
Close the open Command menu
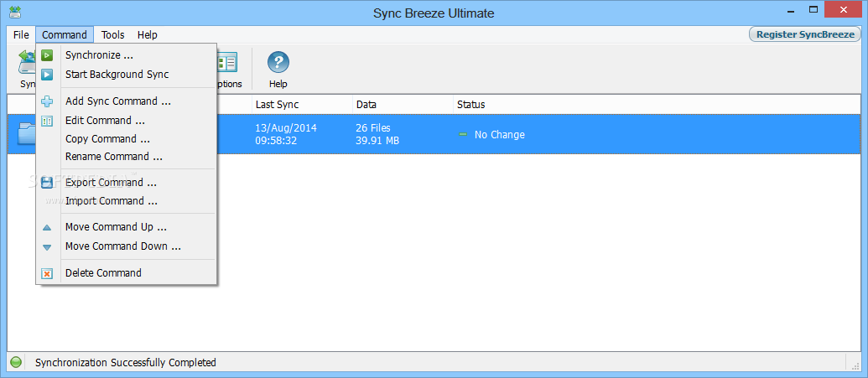(65, 35)
